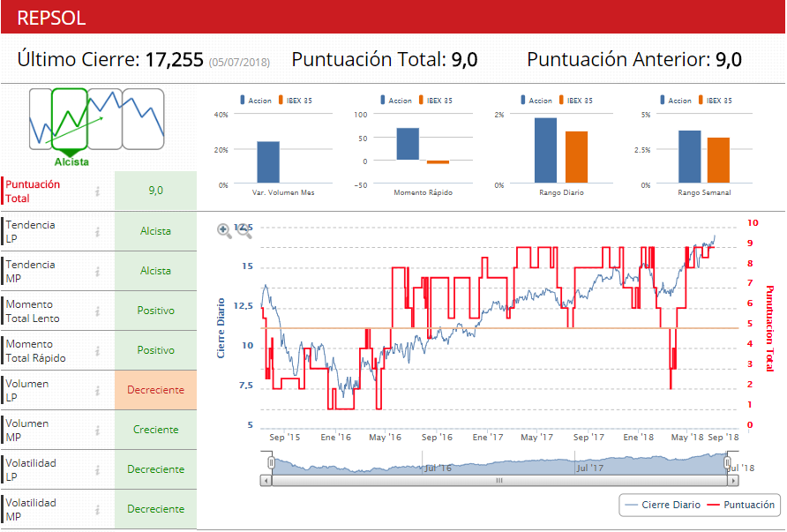Click the Alcista value for Tendencia LP
The height and width of the screenshot is (532, 787).
[155, 231]
